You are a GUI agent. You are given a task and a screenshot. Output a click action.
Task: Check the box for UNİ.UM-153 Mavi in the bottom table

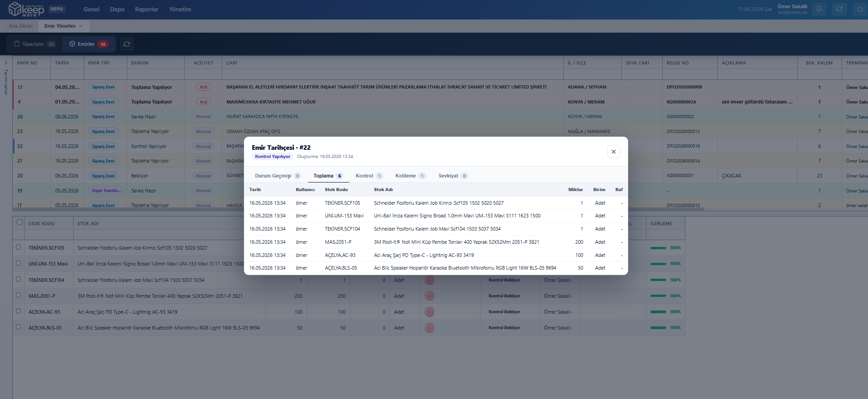point(19,263)
